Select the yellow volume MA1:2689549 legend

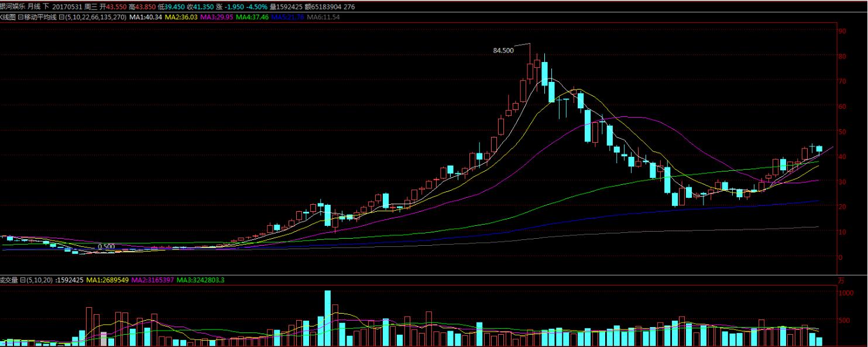107,280
